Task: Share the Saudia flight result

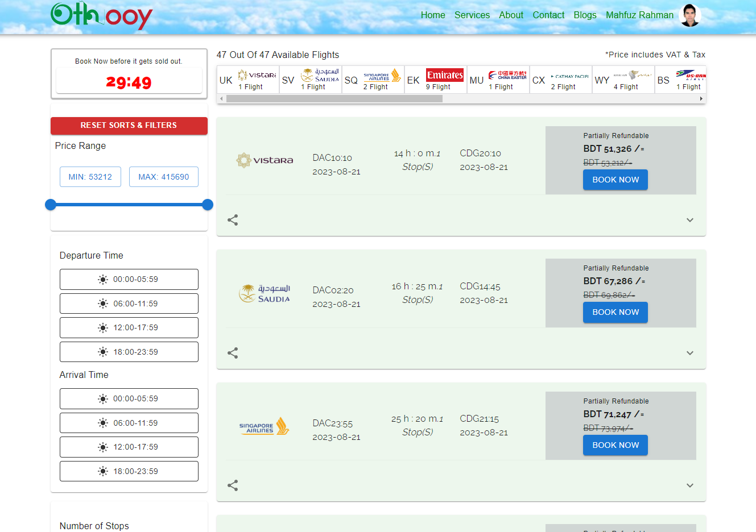Action: [x=233, y=353]
